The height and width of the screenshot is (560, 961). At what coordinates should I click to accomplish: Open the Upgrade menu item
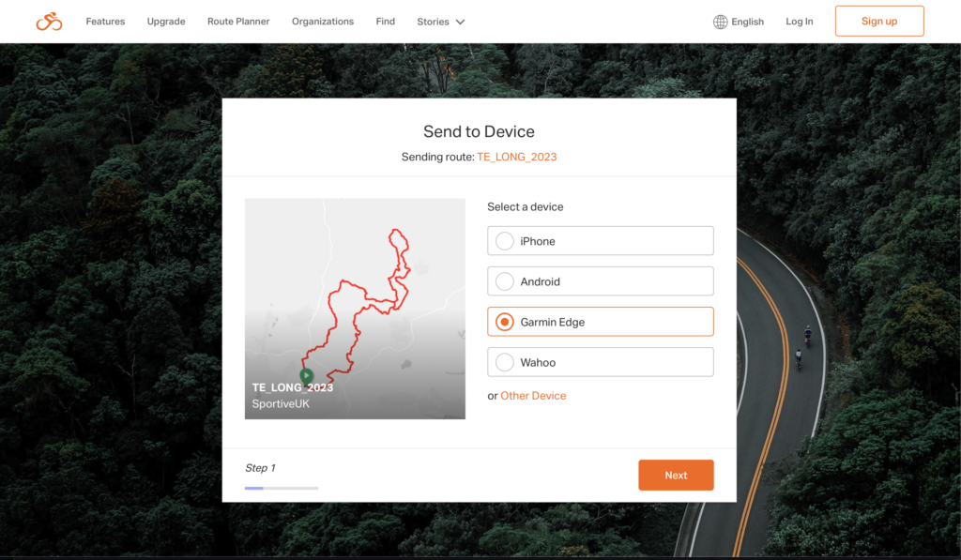(x=166, y=22)
